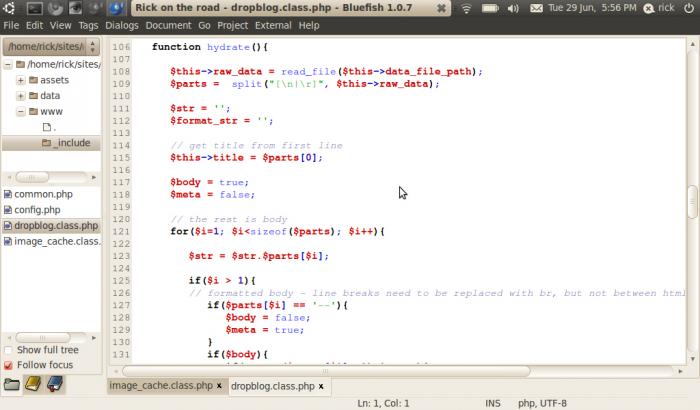This screenshot has height=410, width=700.
Task: Click the function hydrate line
Action: tap(209, 47)
